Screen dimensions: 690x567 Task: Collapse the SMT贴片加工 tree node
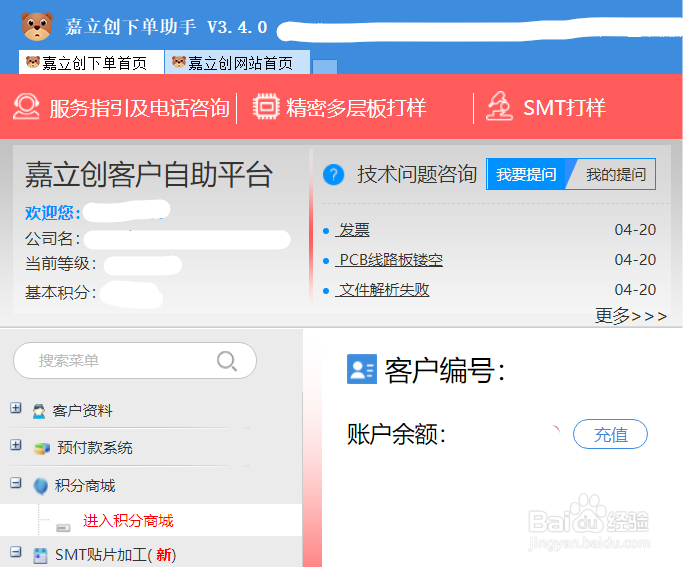16,552
